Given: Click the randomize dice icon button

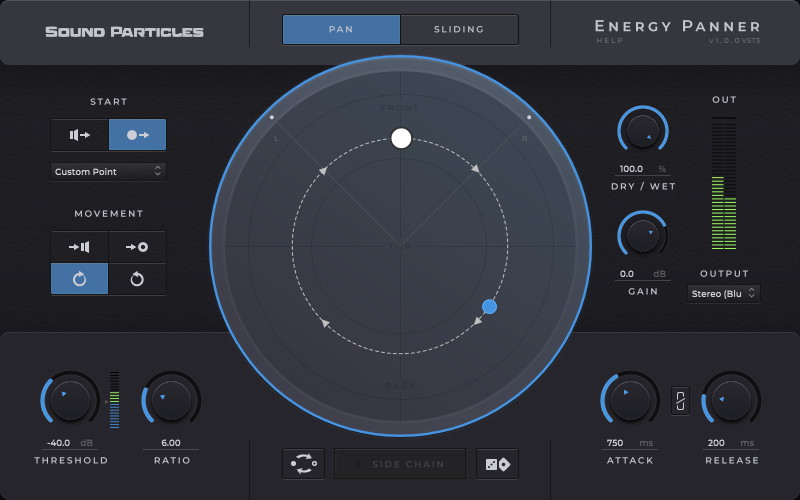Looking at the screenshot, I should tap(497, 464).
